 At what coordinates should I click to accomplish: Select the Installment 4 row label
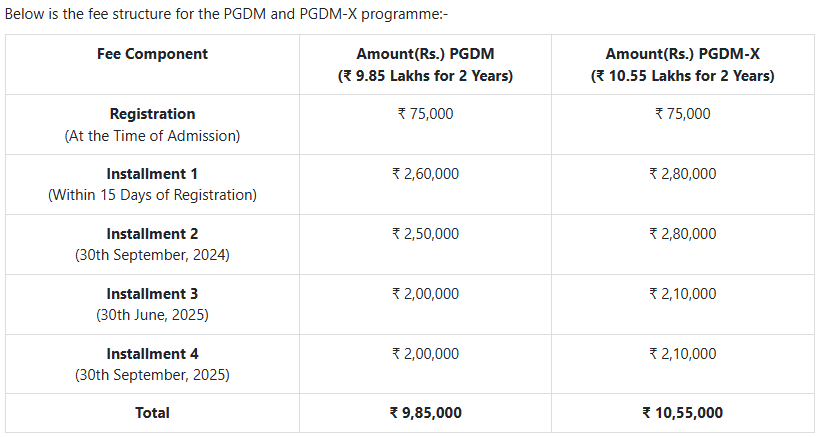coord(152,354)
